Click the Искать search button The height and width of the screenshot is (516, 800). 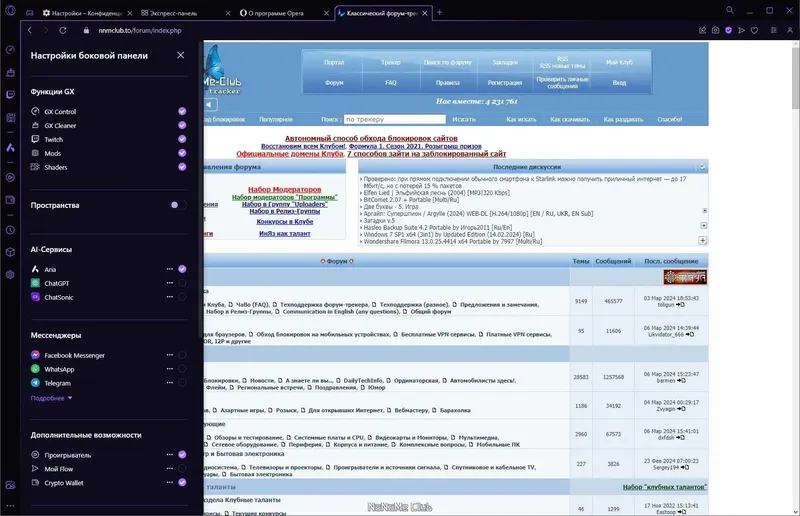(x=464, y=119)
